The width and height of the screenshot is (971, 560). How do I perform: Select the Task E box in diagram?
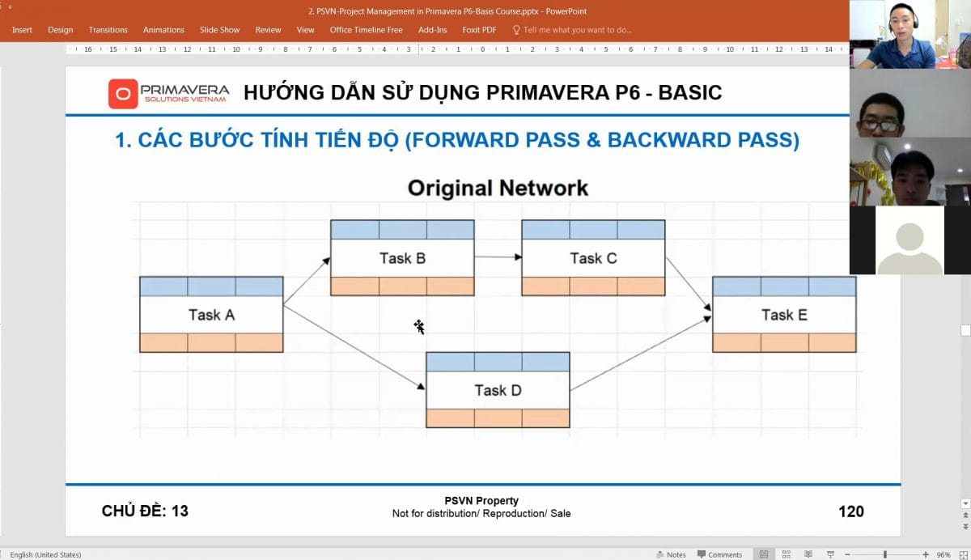coord(784,315)
